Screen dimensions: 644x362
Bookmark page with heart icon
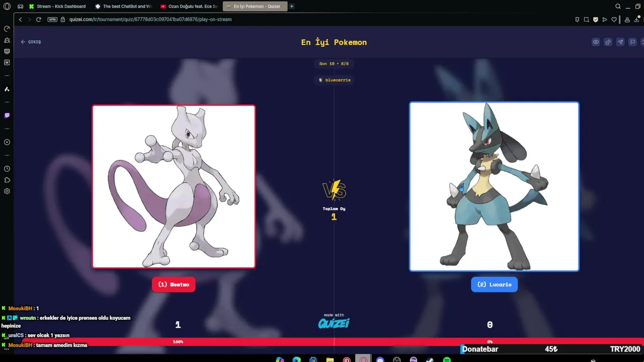coord(614,20)
